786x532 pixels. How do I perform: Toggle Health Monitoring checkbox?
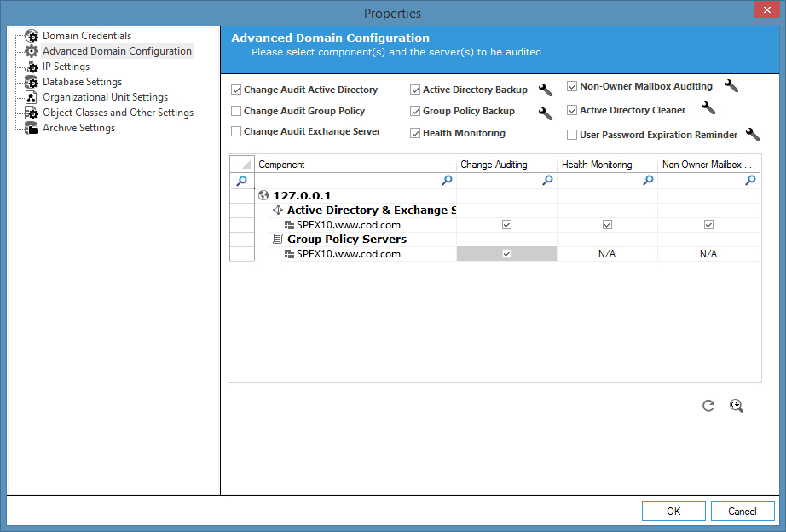(x=415, y=133)
